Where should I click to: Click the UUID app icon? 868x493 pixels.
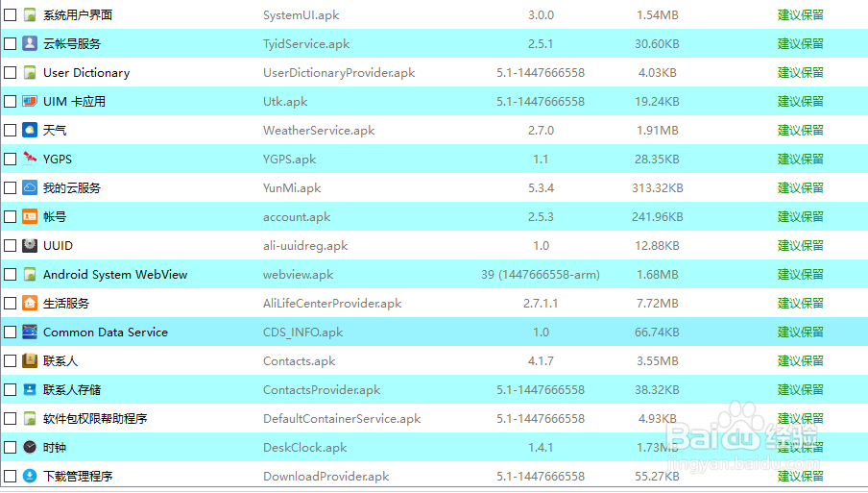(x=30, y=245)
